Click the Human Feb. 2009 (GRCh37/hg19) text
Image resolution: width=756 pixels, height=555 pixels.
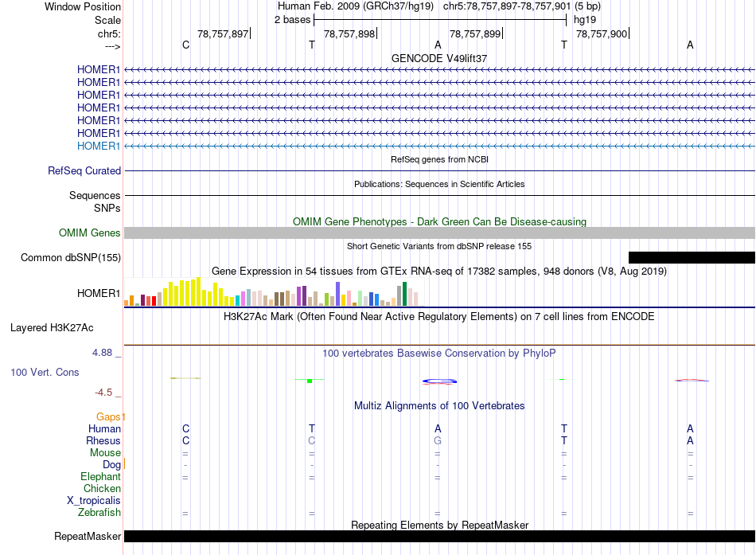point(356,6)
